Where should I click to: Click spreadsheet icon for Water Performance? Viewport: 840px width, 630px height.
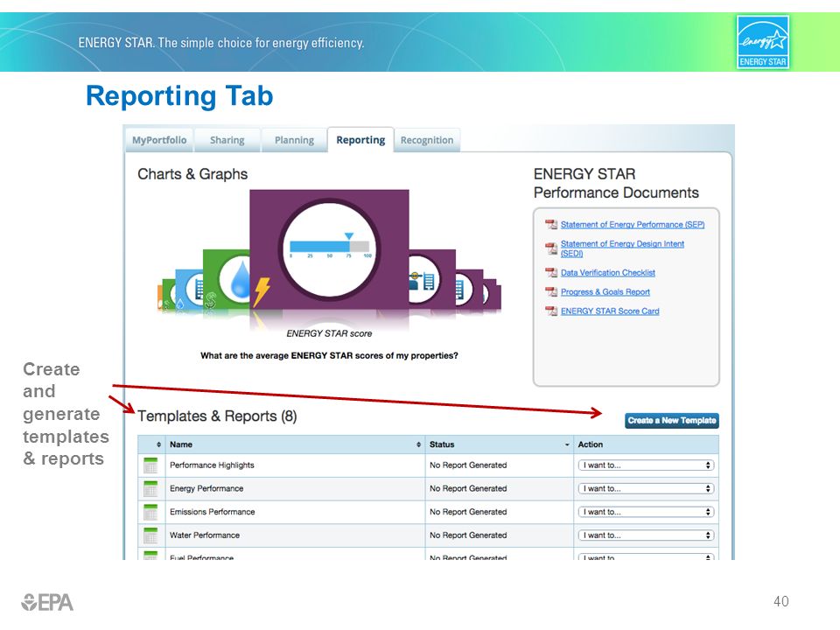tap(150, 535)
